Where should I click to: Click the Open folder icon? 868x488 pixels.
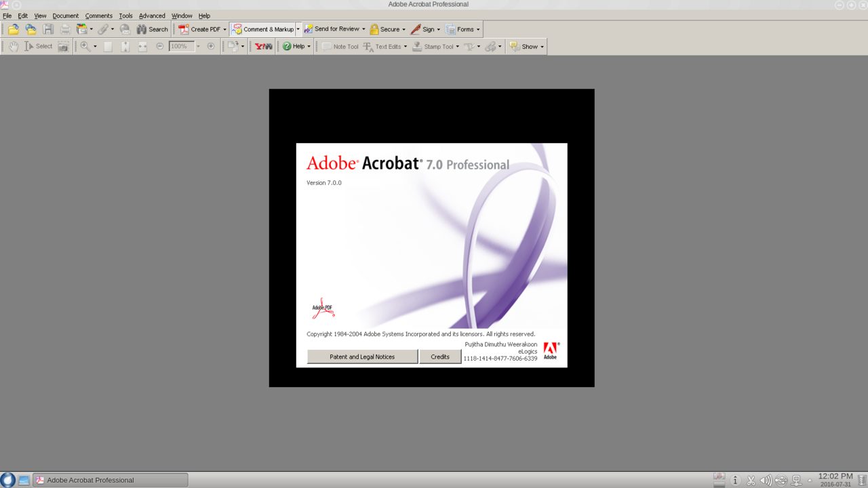13,29
